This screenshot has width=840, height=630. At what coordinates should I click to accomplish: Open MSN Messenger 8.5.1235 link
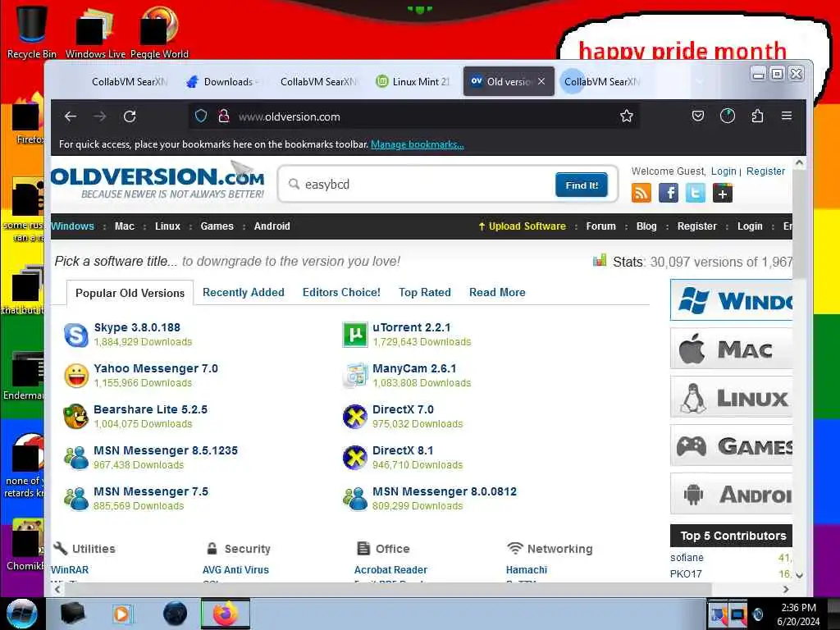166,450
